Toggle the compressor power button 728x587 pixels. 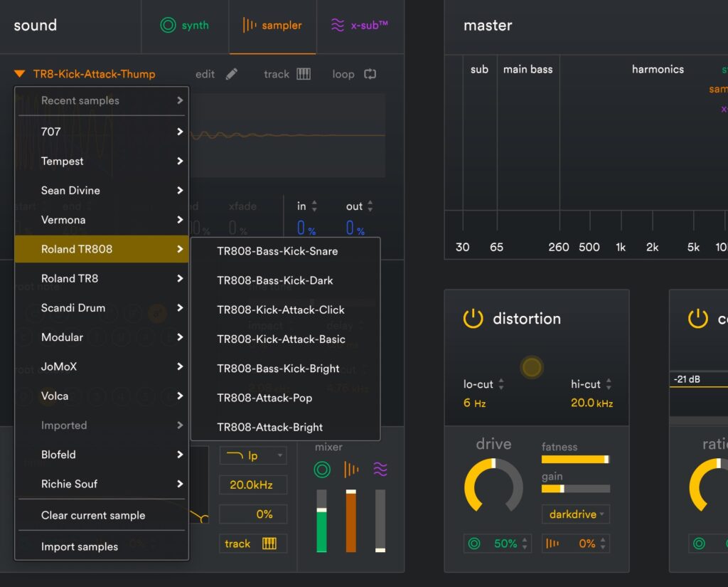698,319
